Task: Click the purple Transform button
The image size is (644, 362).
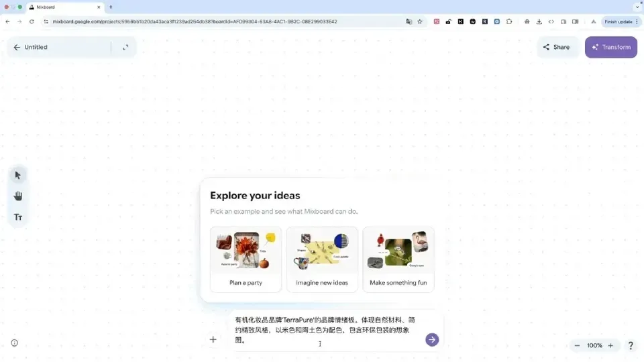Action: [610, 47]
